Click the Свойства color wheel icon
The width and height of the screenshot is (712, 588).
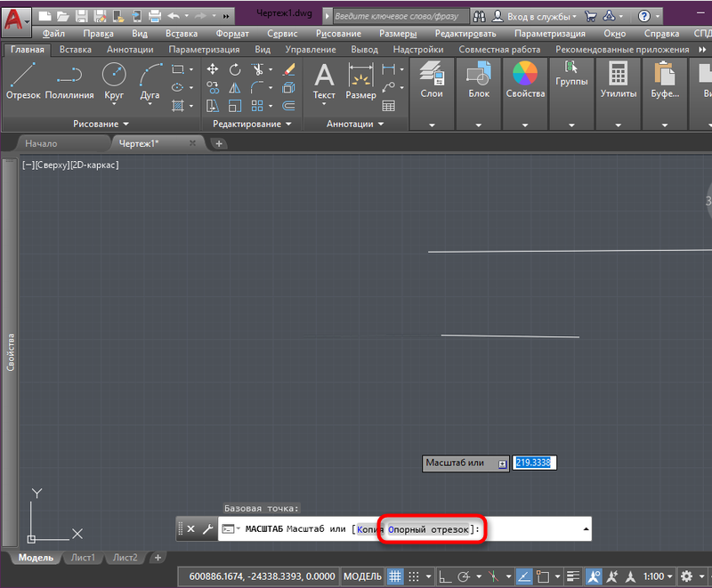click(525, 80)
